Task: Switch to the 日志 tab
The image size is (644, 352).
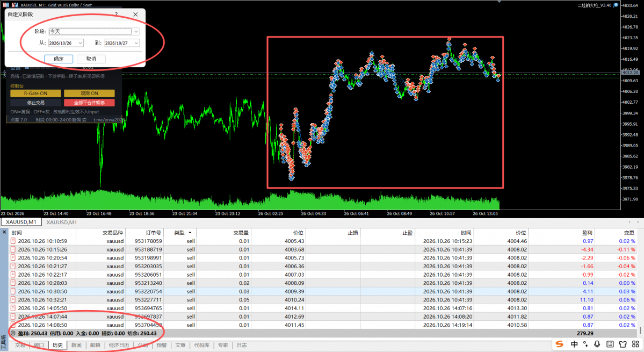Action: [242, 346]
